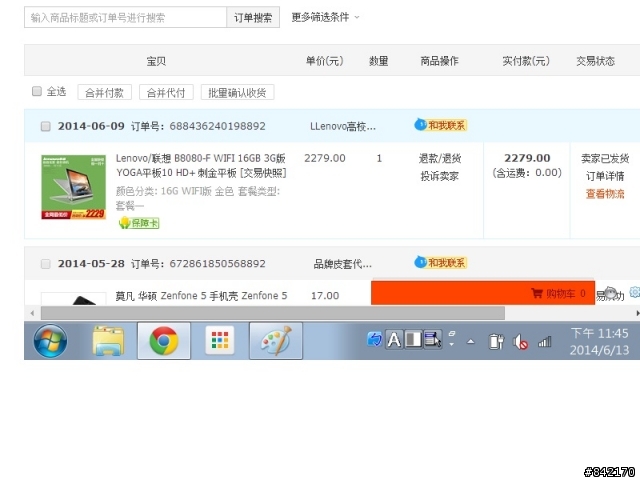The width and height of the screenshot is (640, 480).
Task: Click the merge payment button
Action: [104, 92]
